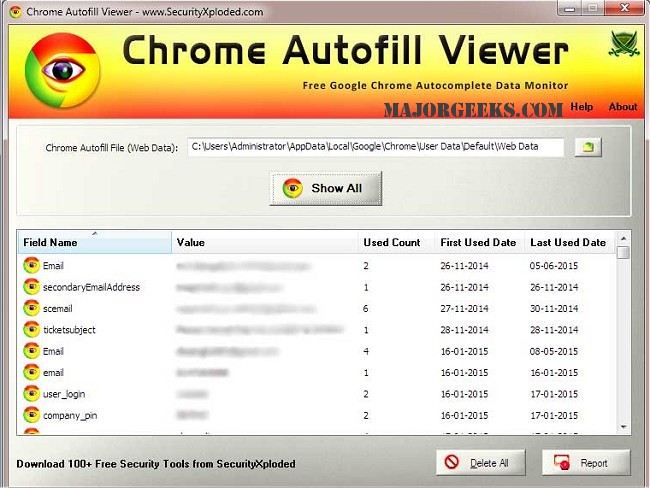This screenshot has width=650, height=488.
Task: Select the company_pin field name
Action: point(70,415)
